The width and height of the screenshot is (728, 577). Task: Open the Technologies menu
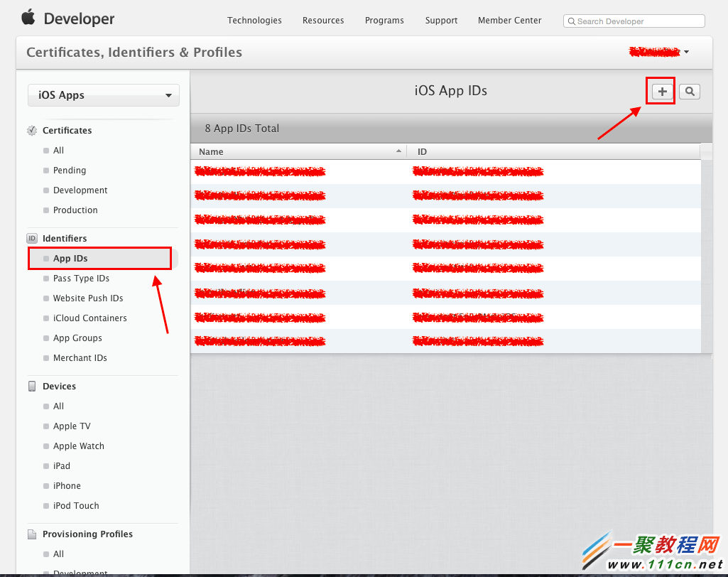pyautogui.click(x=254, y=21)
